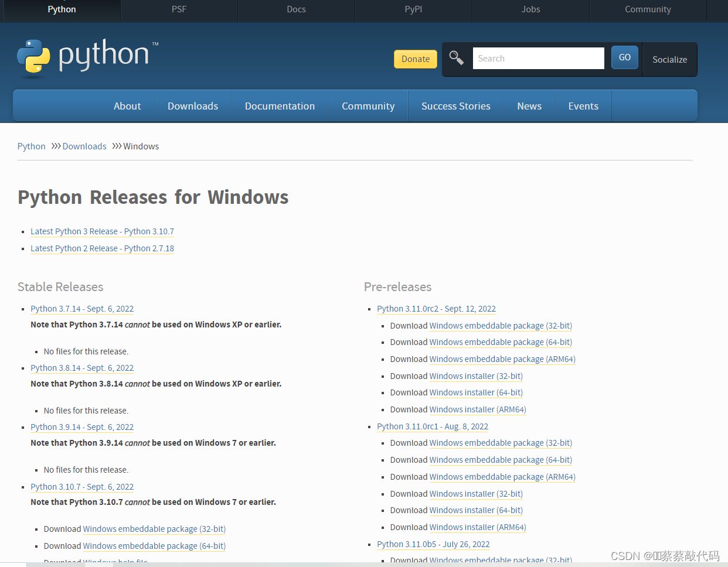Open the Python 3.11.0rc2 release link
The height and width of the screenshot is (567, 728).
click(x=436, y=309)
